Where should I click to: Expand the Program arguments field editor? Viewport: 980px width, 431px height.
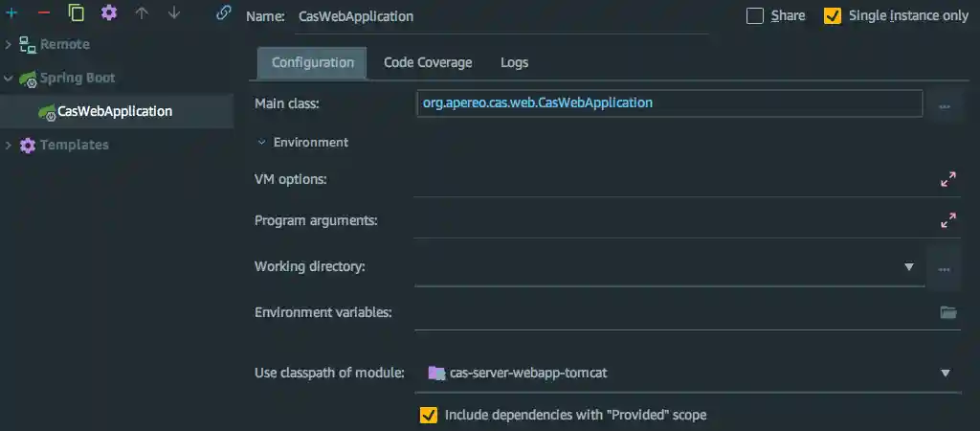(x=948, y=221)
